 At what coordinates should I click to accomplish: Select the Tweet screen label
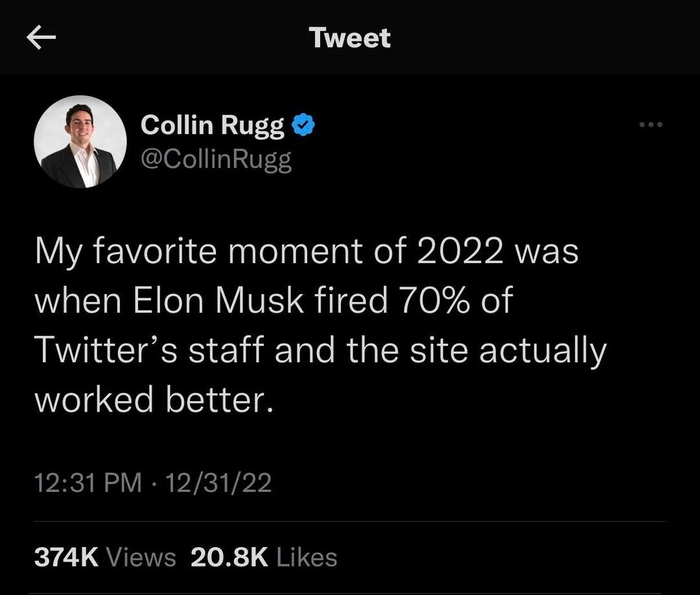tap(350, 38)
